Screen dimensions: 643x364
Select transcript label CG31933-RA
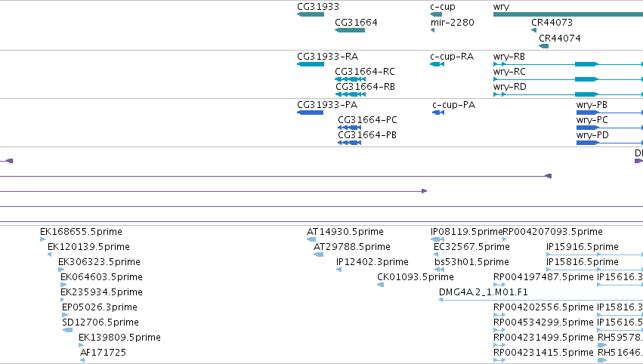(327, 57)
